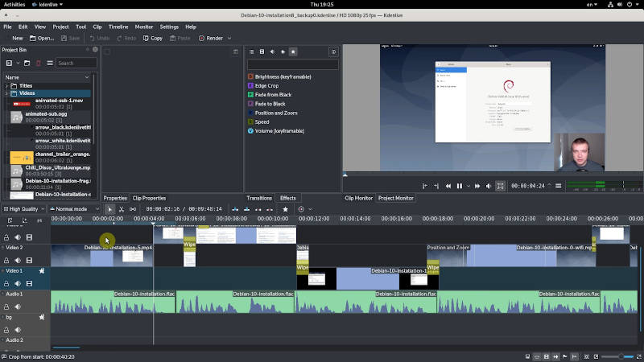The height and width of the screenshot is (362, 644).
Task: Show effect info button in effects panel
Action: click(333, 51)
